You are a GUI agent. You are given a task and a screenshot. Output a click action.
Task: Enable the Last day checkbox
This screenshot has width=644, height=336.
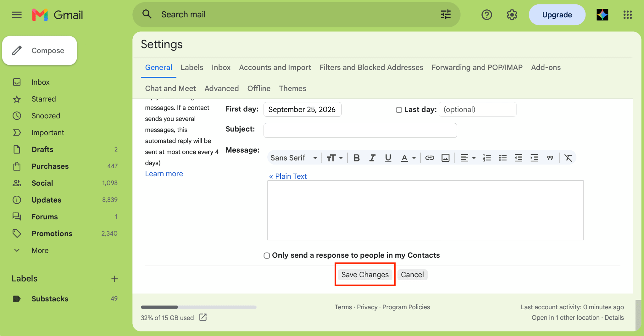tap(399, 110)
